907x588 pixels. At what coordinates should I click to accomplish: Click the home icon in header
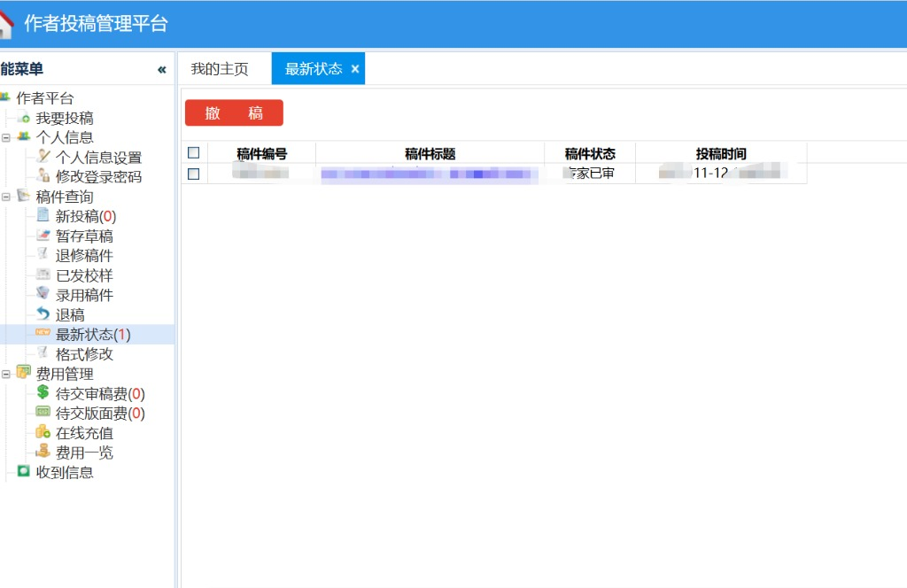(5, 24)
